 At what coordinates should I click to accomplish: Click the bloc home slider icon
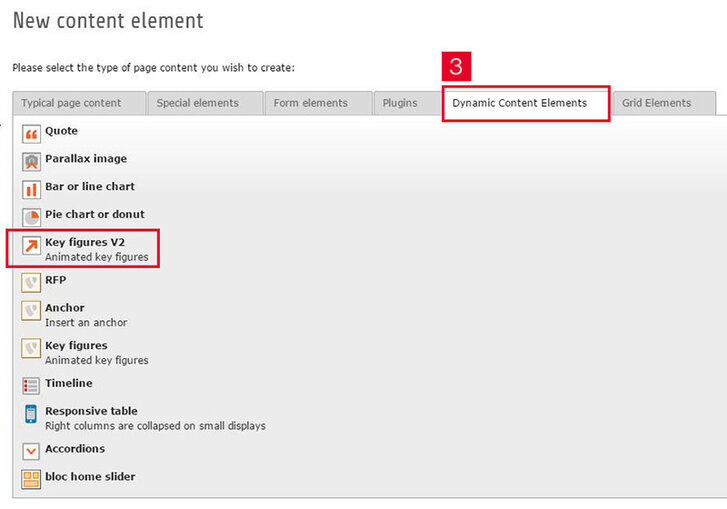click(x=31, y=478)
